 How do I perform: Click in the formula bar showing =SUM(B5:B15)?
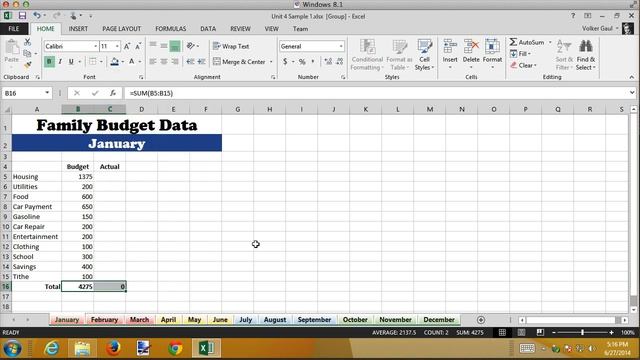(376, 93)
